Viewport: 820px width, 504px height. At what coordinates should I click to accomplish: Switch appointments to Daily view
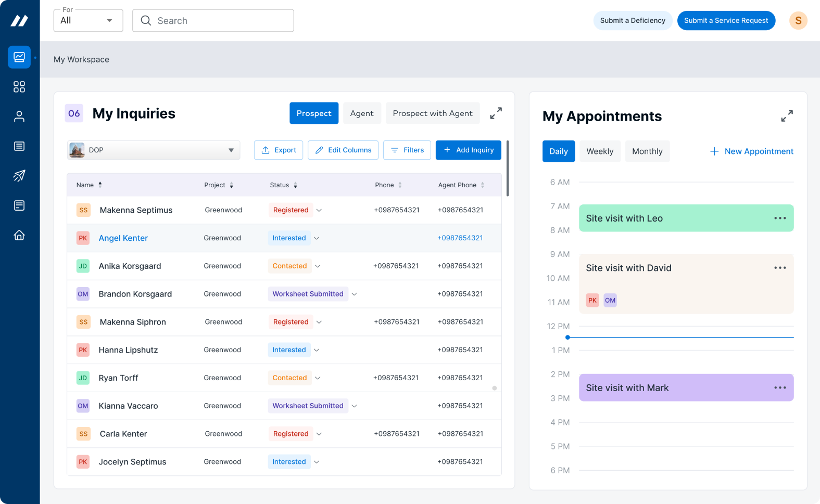coord(559,151)
